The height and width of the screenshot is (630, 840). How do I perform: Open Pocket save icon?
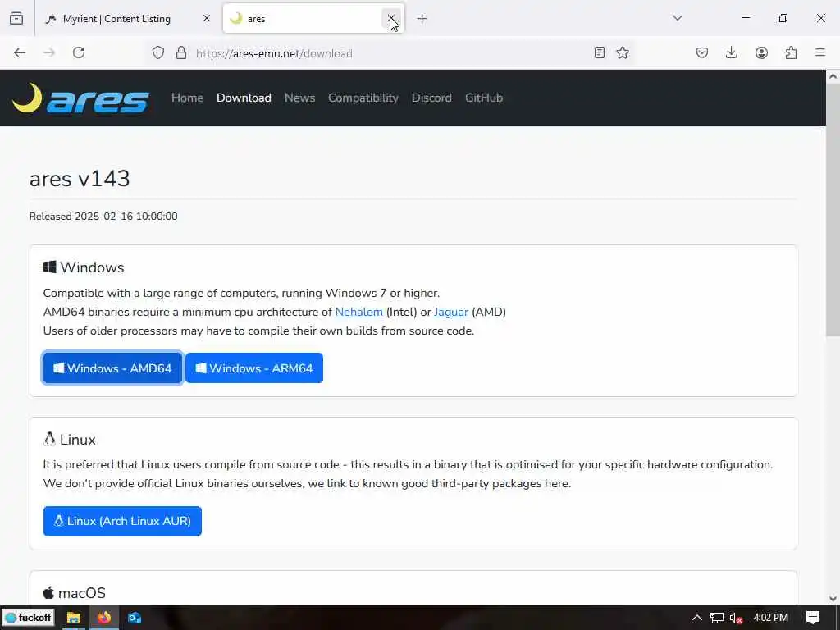tap(702, 52)
